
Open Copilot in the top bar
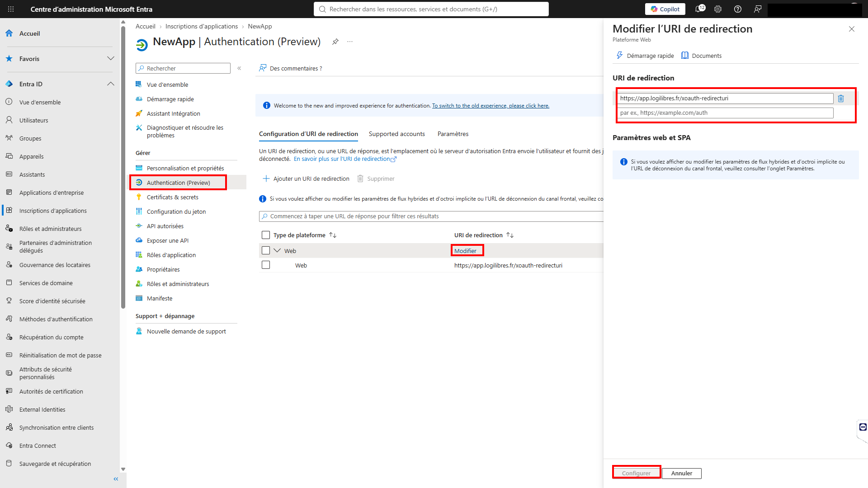click(x=665, y=9)
